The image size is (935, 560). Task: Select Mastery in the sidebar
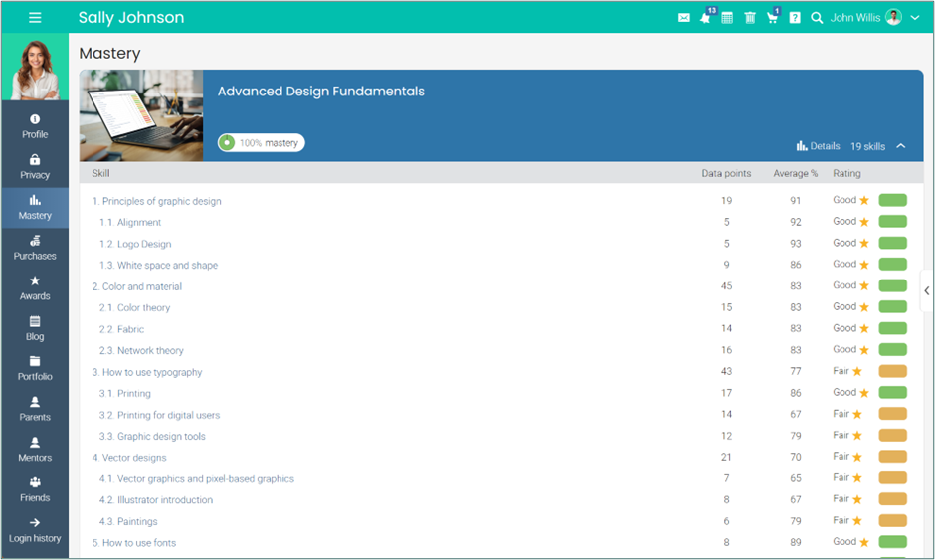tap(35, 208)
